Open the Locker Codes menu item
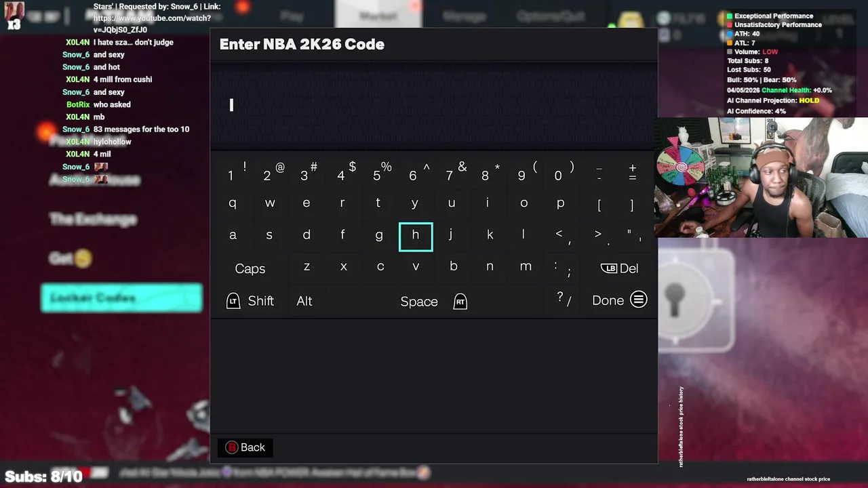 tap(122, 298)
